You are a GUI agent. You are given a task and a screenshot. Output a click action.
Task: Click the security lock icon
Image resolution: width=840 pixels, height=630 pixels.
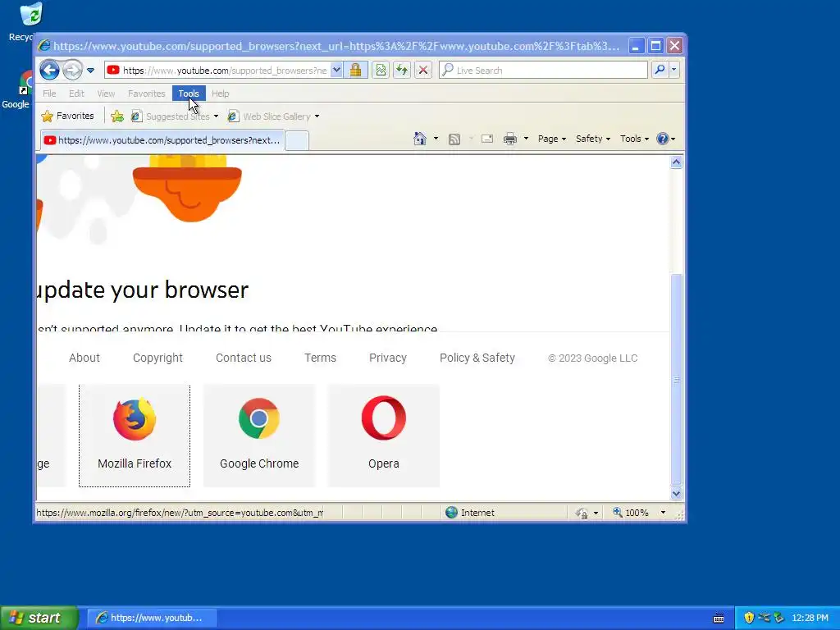point(355,70)
